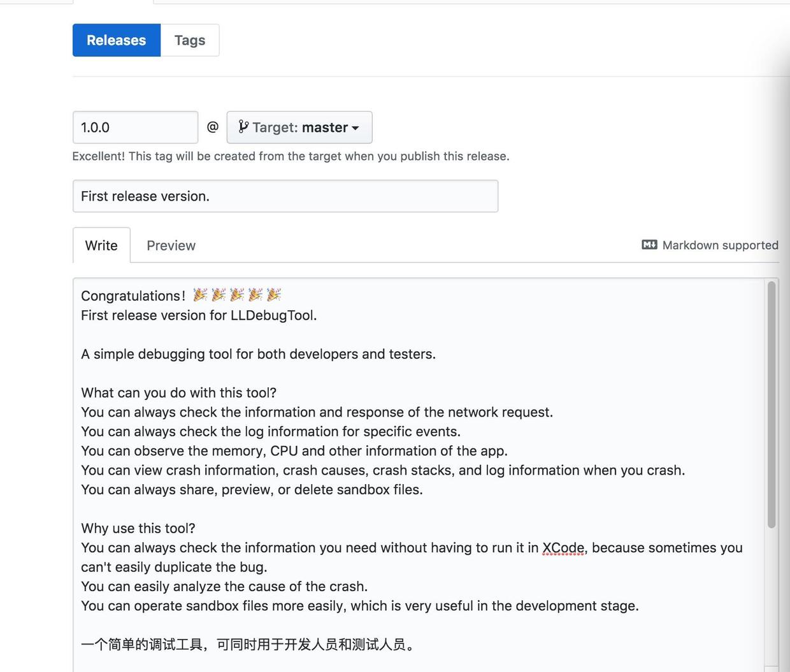Open the Markdown supported link
Screen dimensions: 790x672
pos(710,245)
